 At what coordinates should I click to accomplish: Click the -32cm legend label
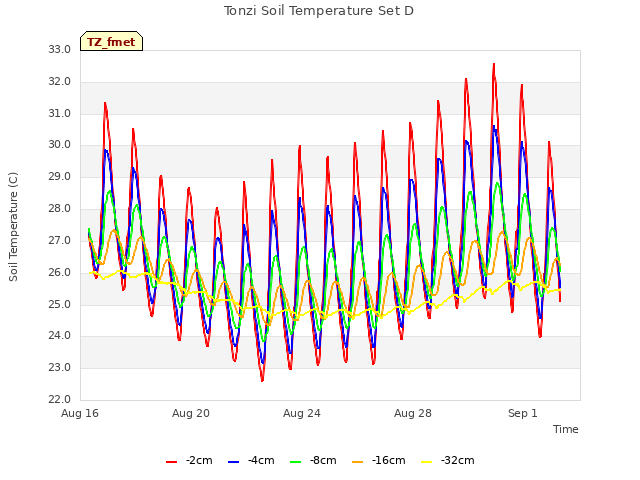458,460
